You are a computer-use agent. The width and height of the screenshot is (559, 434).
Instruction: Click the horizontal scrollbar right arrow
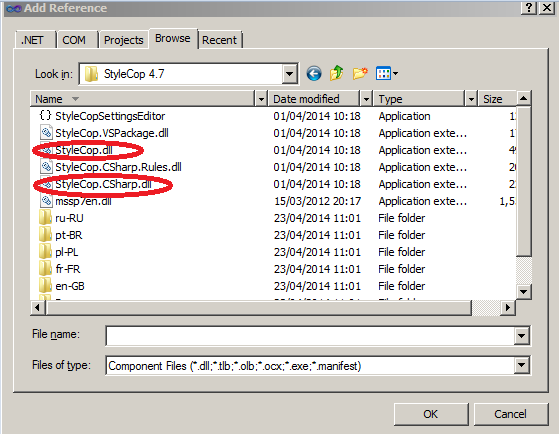tap(507, 307)
